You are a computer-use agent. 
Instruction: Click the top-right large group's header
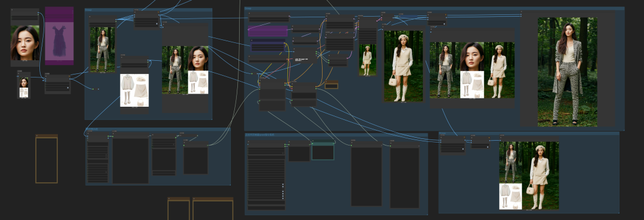(435, 8)
